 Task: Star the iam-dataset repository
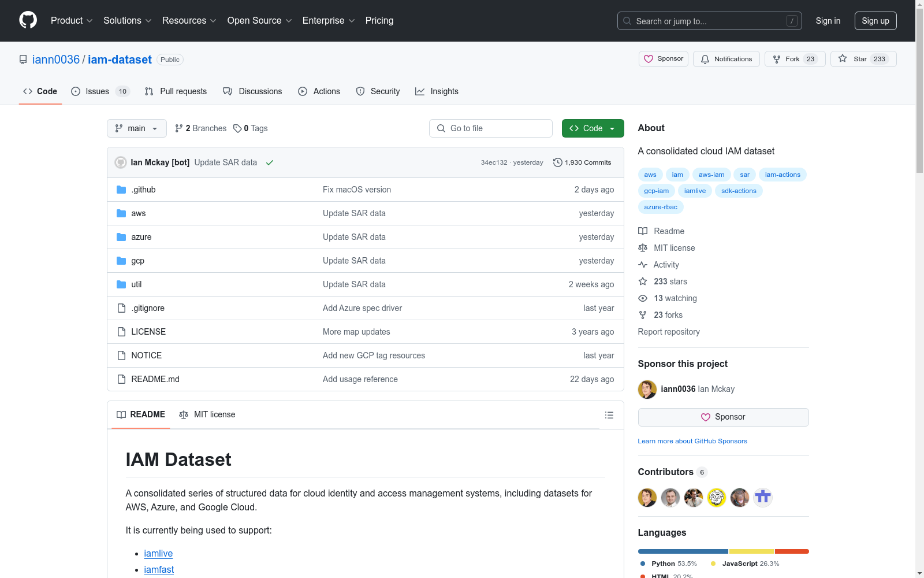863,59
